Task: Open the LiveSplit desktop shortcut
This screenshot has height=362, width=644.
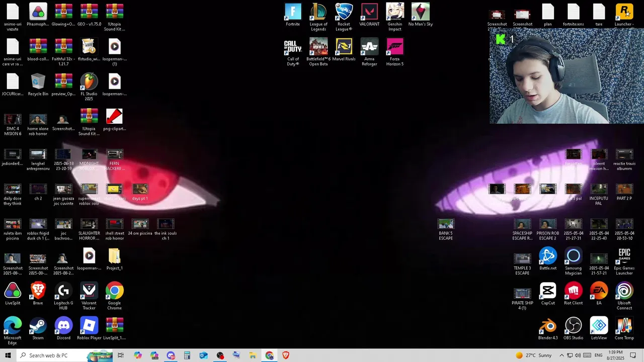Action: tap(13, 294)
